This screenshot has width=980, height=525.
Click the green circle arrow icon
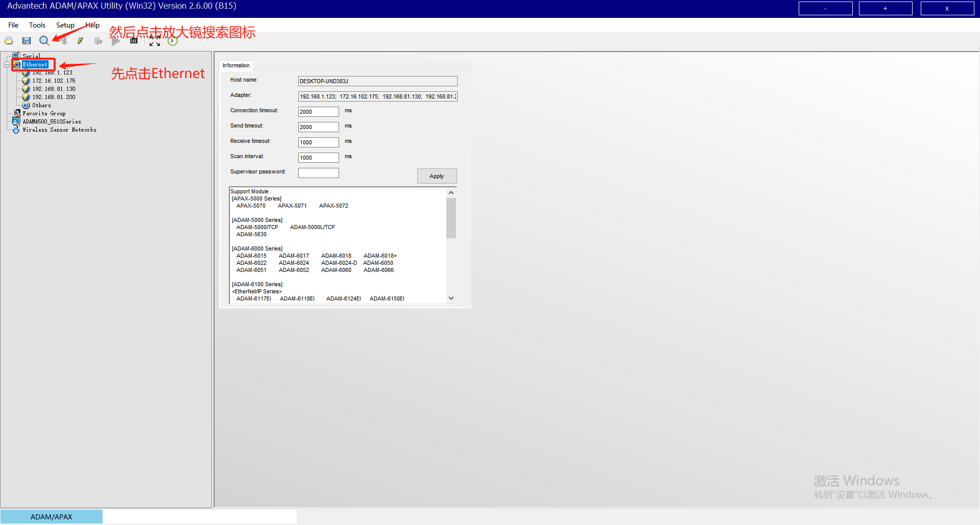[173, 41]
